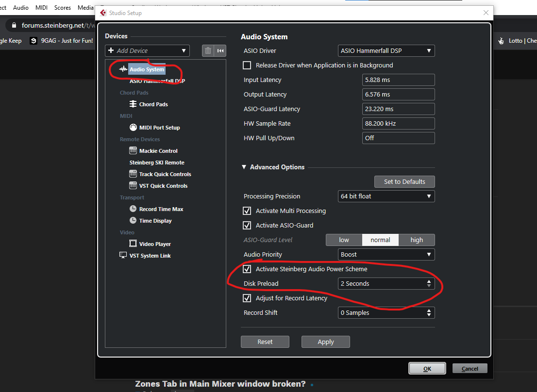Set ASIO-Guard Level to high
The image size is (537, 392).
417,240
